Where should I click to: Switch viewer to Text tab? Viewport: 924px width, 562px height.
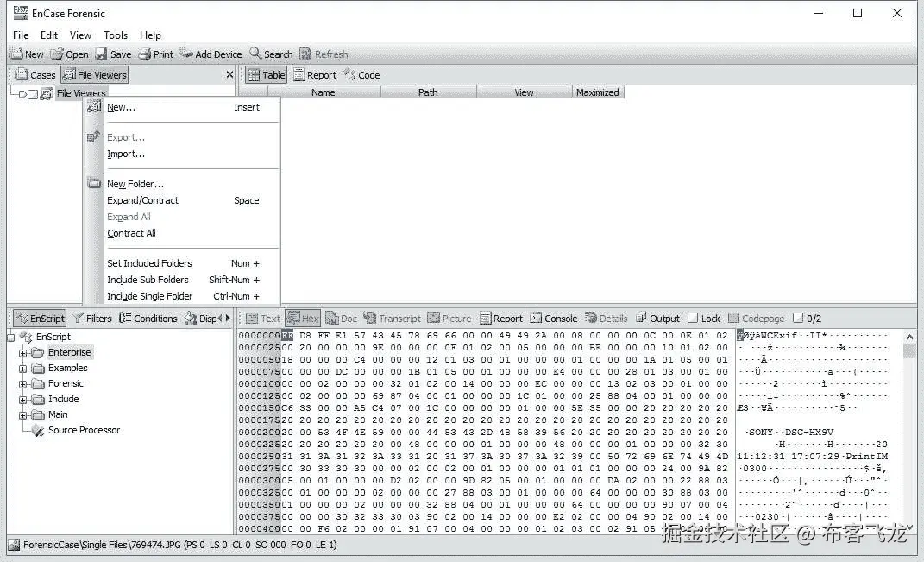263,319
